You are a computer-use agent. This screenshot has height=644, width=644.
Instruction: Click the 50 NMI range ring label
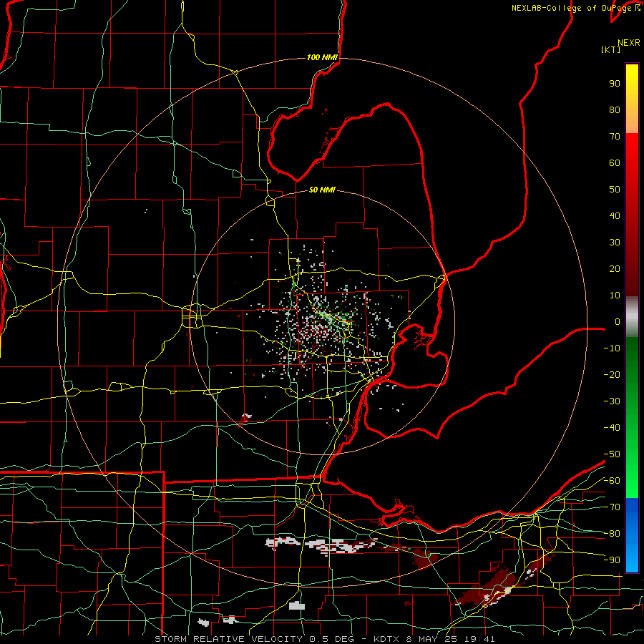pyautogui.click(x=322, y=190)
